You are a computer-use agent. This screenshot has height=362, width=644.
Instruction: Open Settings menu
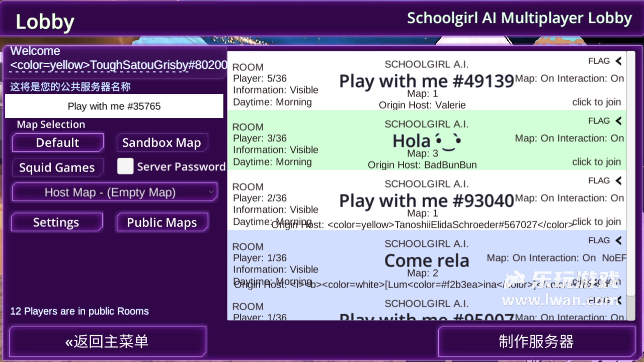click(x=57, y=222)
